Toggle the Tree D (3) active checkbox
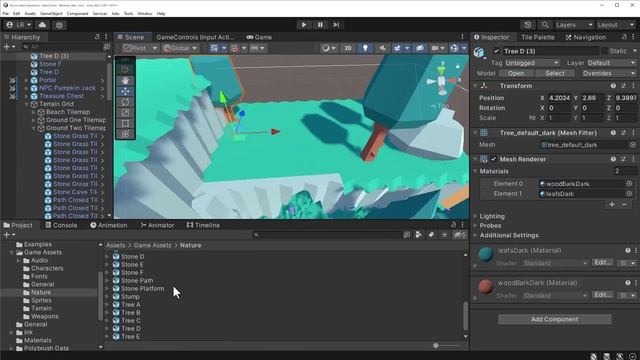This screenshot has height=360, width=640. coord(496,51)
